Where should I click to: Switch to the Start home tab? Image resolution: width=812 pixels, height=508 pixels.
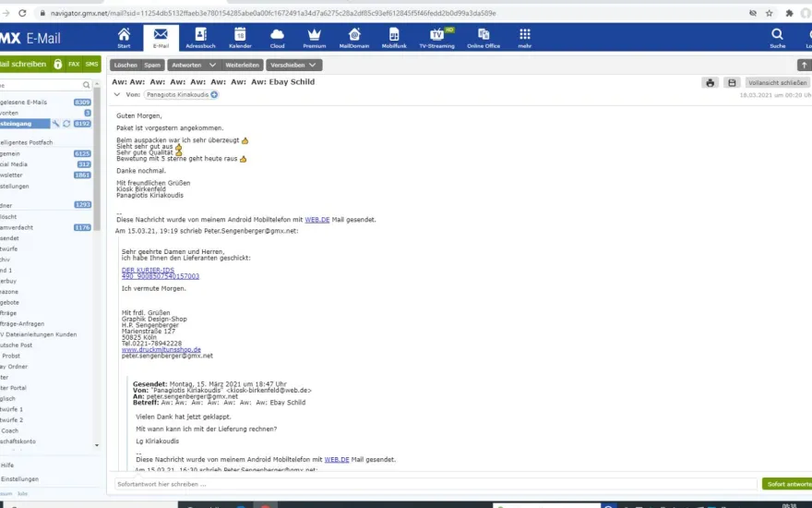pyautogui.click(x=124, y=38)
